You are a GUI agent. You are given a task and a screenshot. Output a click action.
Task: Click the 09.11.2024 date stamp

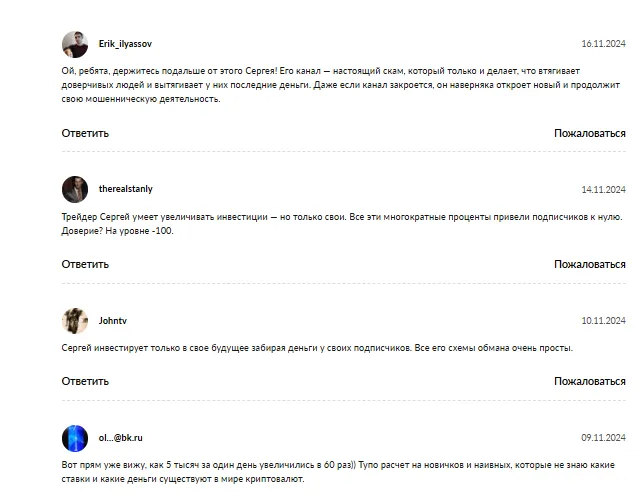click(x=603, y=438)
